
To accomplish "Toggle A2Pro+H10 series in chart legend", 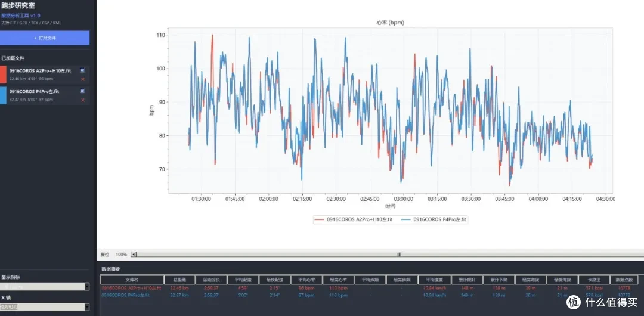I will [353, 220].
